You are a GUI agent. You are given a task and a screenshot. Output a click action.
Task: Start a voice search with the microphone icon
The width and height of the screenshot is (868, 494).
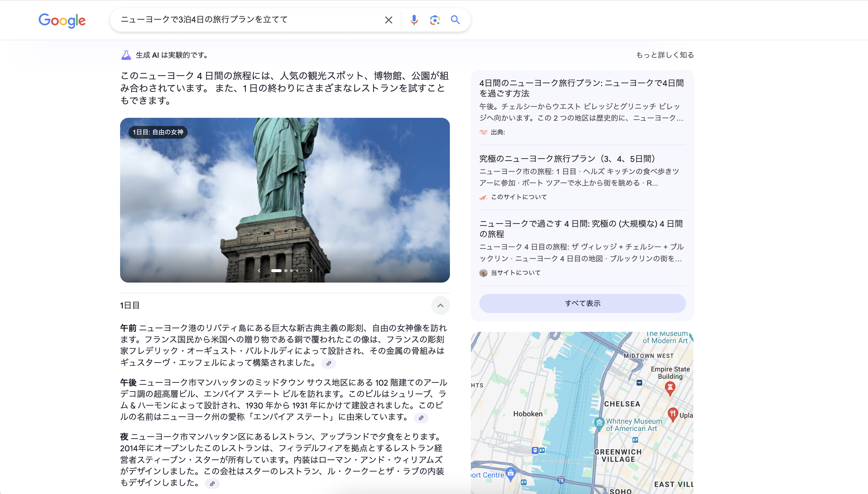click(x=414, y=20)
